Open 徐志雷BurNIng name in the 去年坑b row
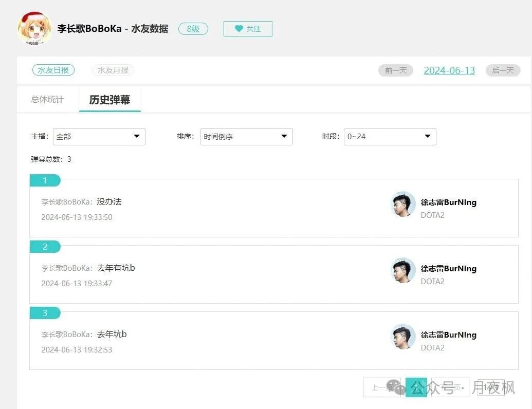 [449, 334]
